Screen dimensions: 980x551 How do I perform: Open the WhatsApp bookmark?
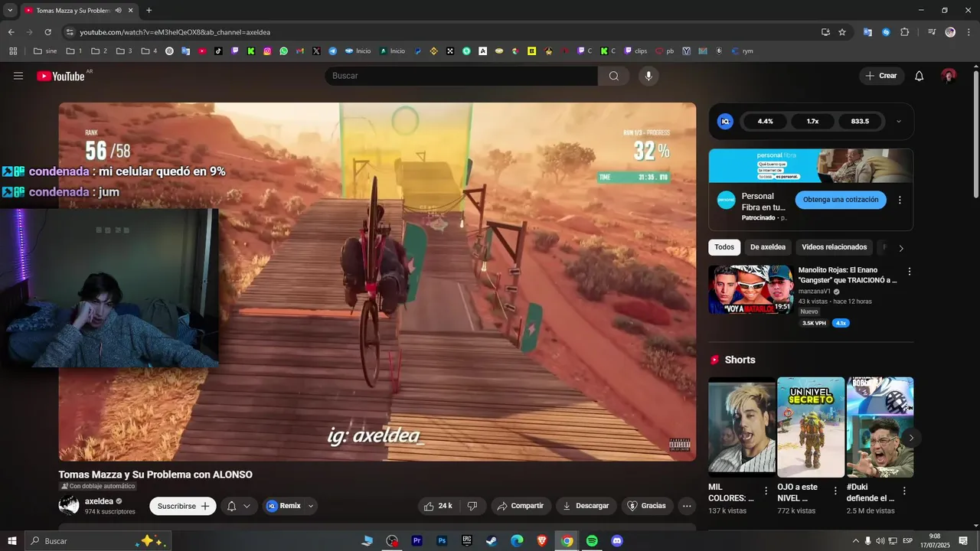coord(284,51)
